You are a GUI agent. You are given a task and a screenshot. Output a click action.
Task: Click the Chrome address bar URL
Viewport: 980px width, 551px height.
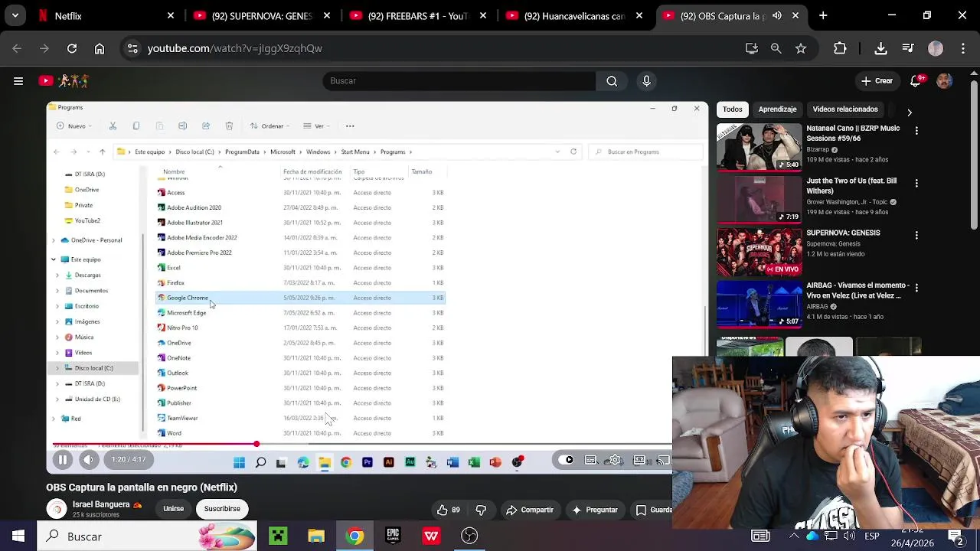(x=234, y=48)
